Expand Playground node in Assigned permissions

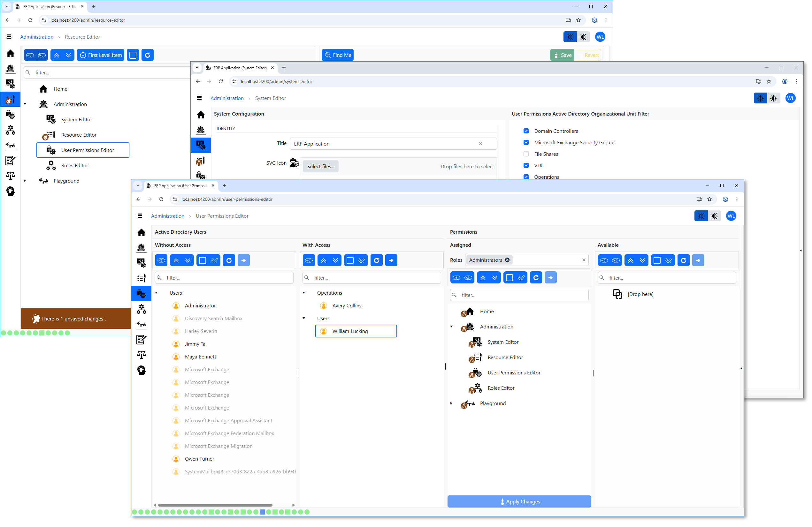451,403
